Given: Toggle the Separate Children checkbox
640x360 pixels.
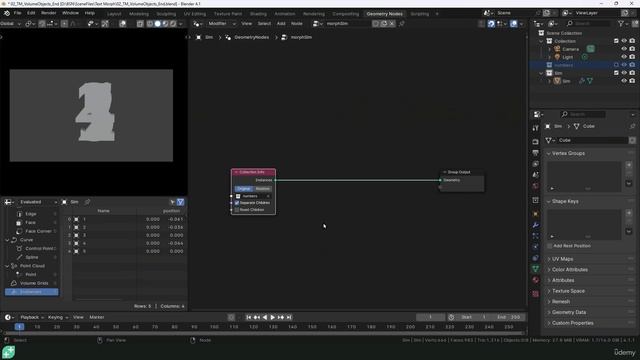Looking at the screenshot, I should 237,203.
